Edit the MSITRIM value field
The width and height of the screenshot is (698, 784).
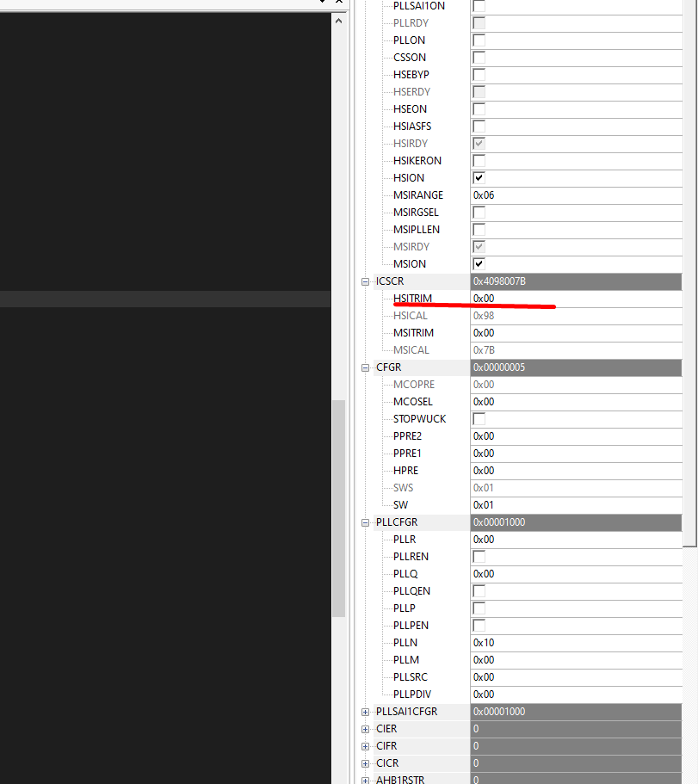click(x=577, y=333)
